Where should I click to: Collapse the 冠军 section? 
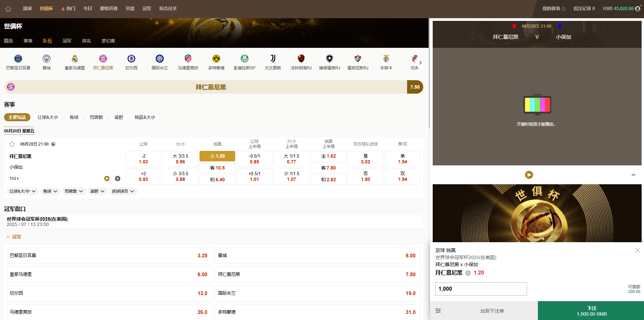coord(14,237)
